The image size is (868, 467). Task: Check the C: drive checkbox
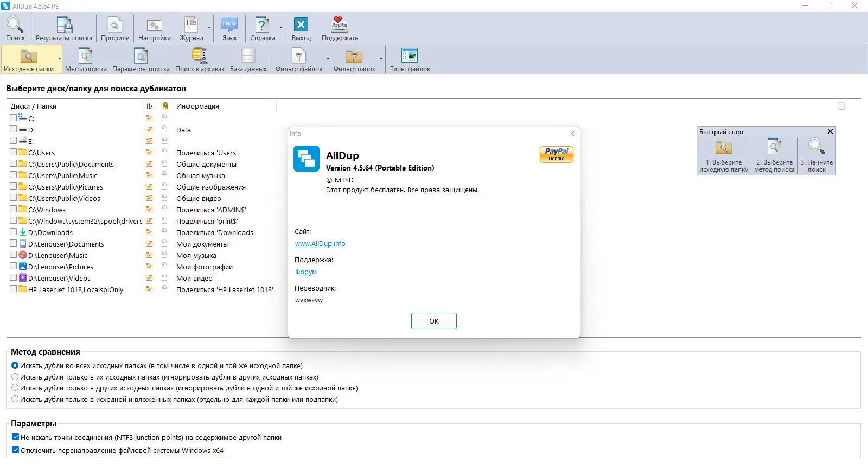(x=14, y=118)
